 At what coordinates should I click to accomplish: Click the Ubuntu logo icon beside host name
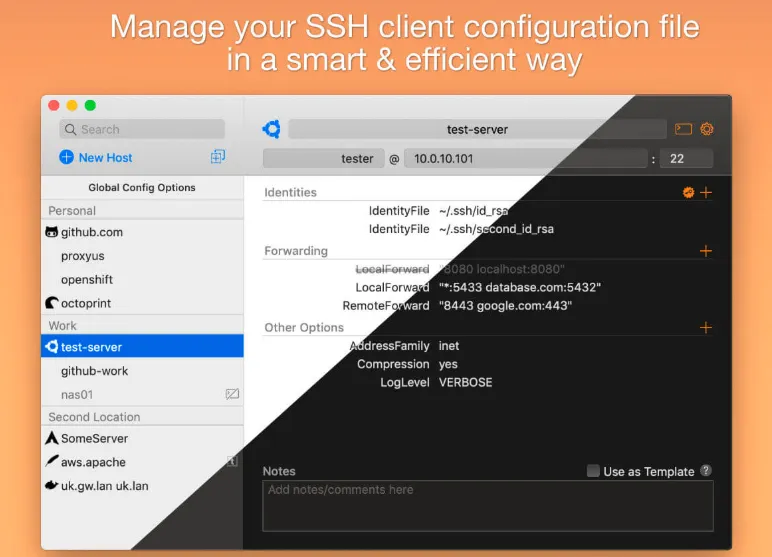tap(272, 129)
